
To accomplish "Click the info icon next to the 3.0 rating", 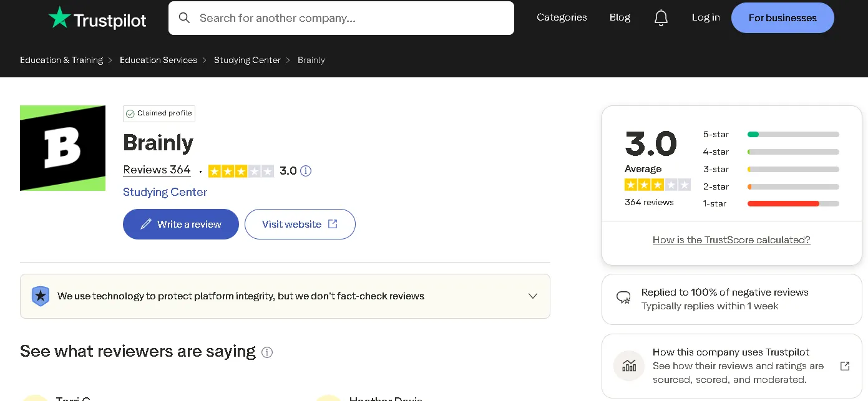I will click(x=306, y=170).
